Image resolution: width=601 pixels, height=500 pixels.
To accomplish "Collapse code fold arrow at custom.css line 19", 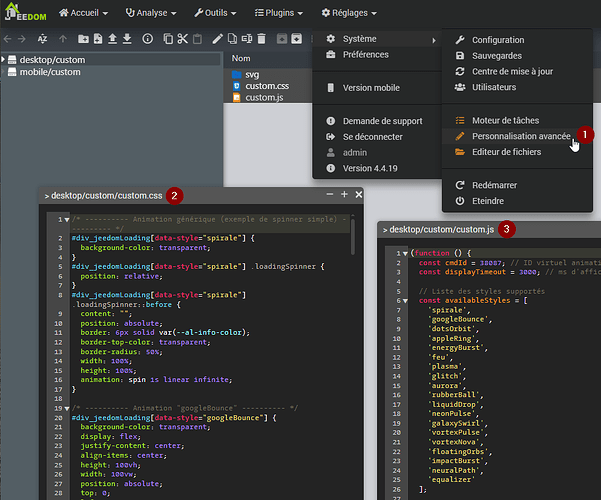I will click(67, 408).
